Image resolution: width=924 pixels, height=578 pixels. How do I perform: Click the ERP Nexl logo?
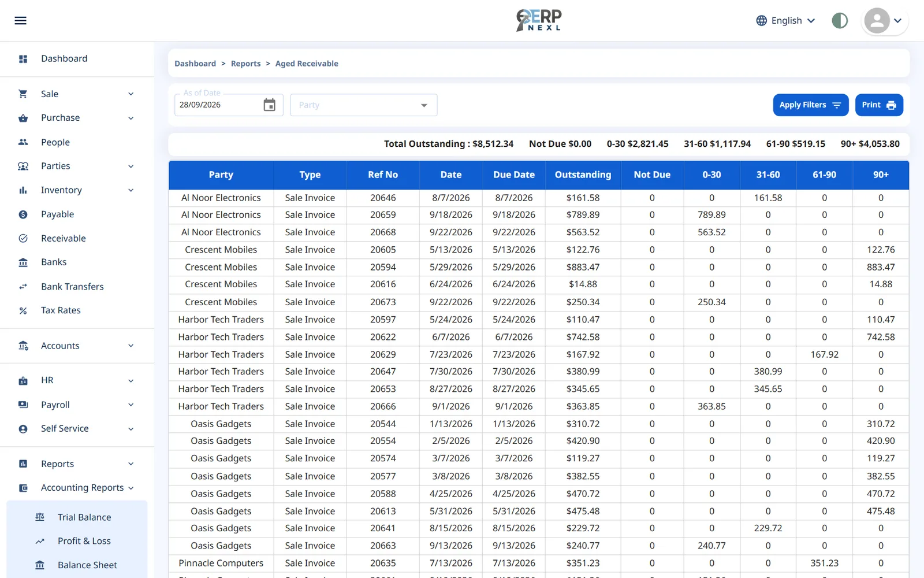click(x=538, y=20)
